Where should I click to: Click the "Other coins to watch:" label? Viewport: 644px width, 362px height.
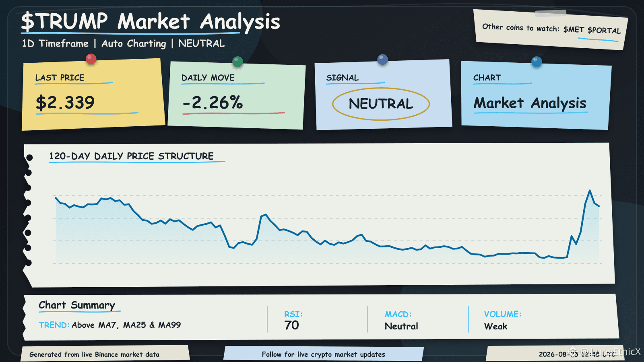point(521,28)
